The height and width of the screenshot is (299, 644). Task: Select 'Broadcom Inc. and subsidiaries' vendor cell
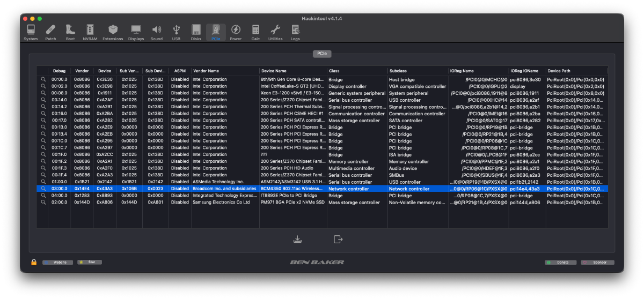pos(225,189)
